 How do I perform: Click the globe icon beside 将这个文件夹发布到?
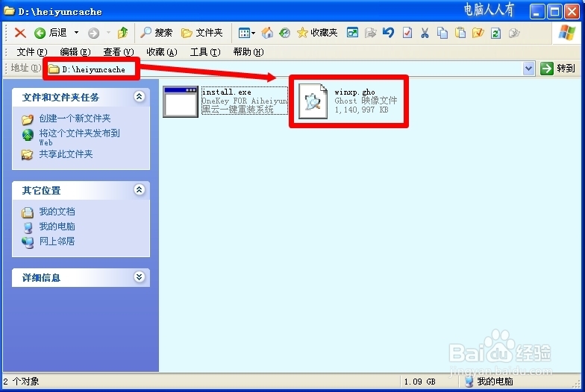tap(28, 135)
